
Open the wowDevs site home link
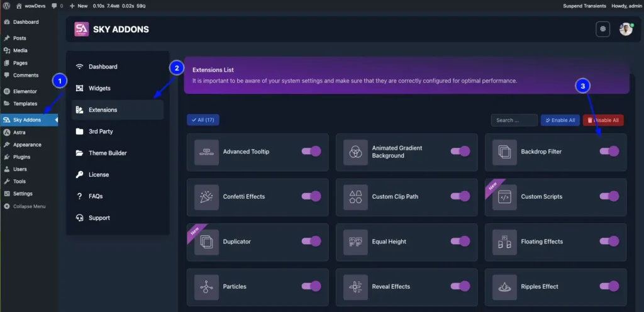coord(31,6)
